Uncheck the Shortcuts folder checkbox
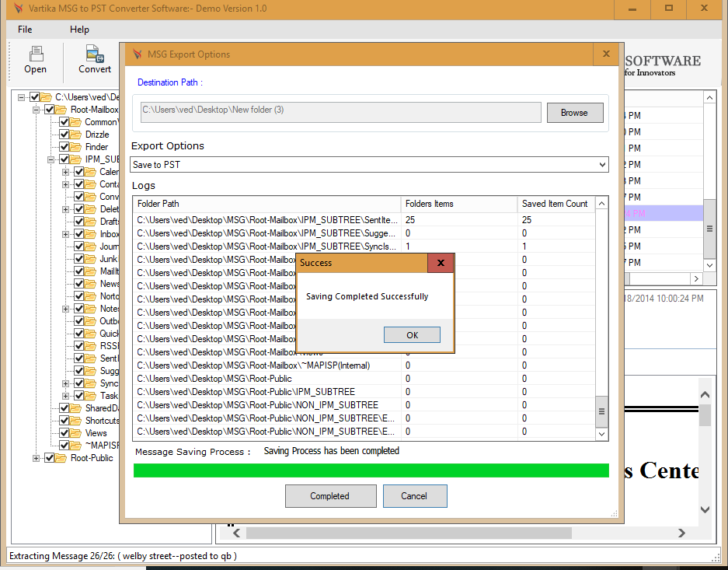728x570 pixels. [64, 421]
